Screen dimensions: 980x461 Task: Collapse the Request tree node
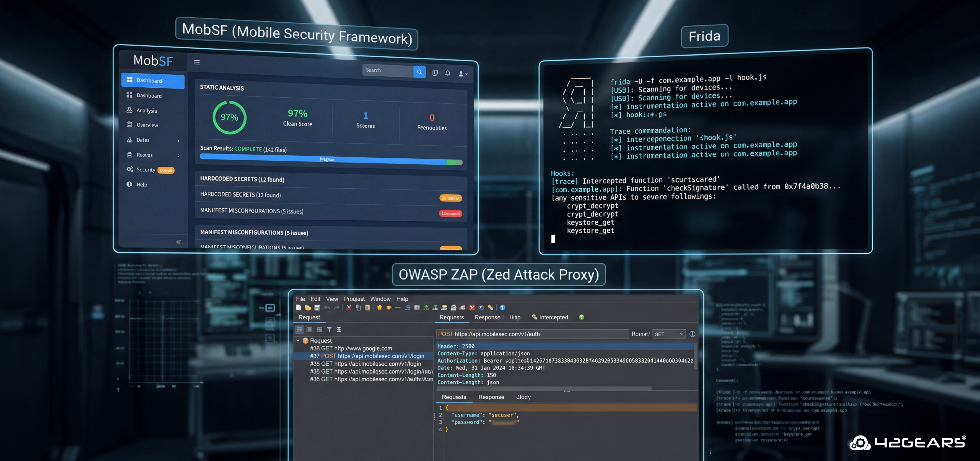(298, 340)
